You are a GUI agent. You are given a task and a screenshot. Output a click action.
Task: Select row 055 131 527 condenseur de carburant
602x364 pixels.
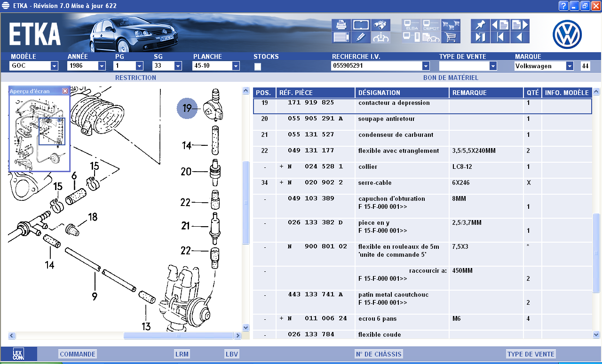click(422, 138)
